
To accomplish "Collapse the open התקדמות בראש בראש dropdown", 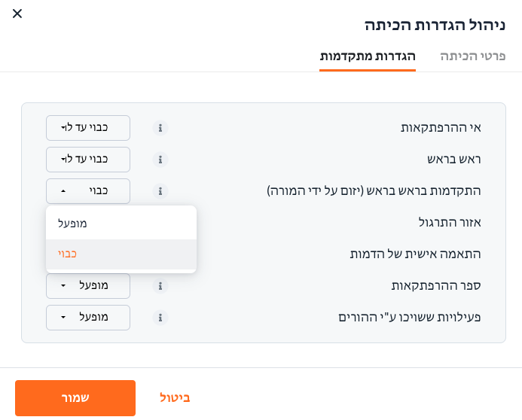I will tap(88, 191).
